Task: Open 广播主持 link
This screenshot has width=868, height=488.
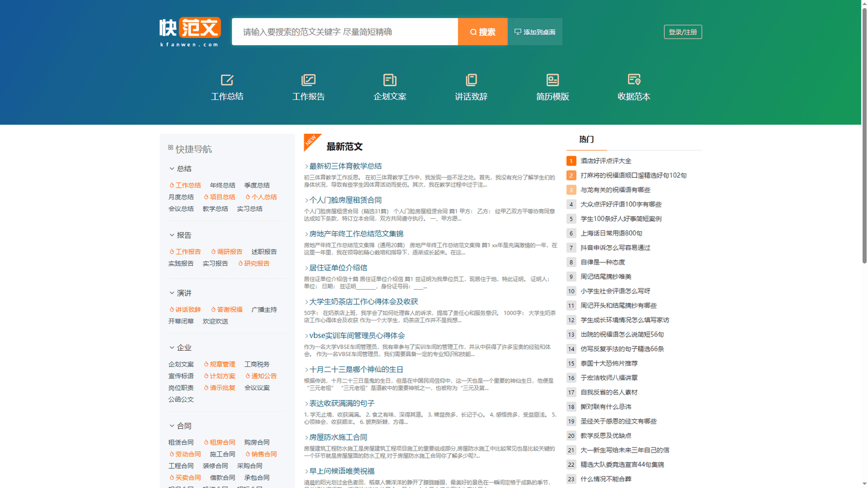Action: [x=264, y=310]
